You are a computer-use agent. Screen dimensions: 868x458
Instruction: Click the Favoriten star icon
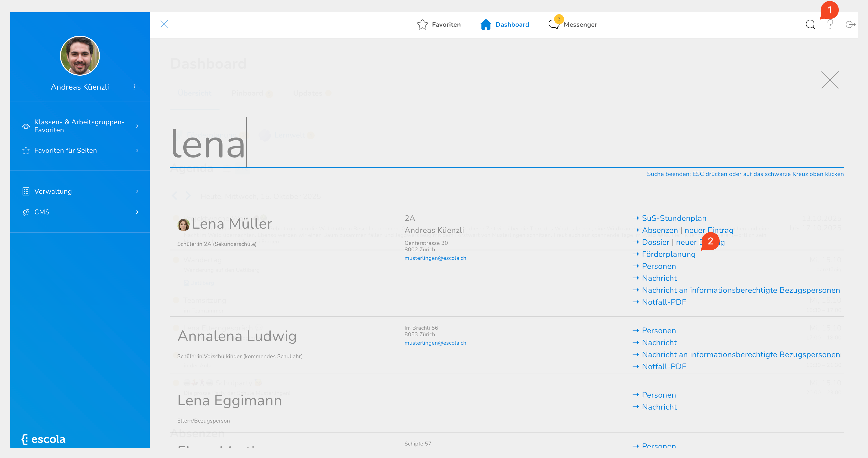[x=422, y=24]
